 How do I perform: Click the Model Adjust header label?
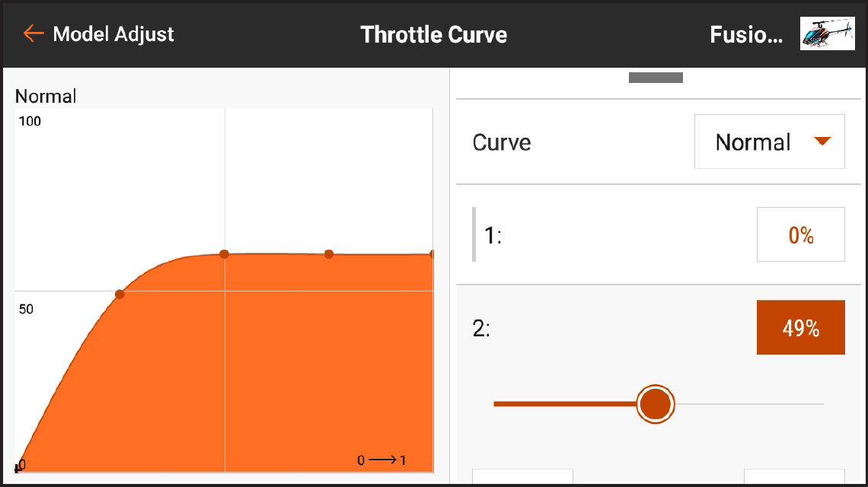[113, 33]
